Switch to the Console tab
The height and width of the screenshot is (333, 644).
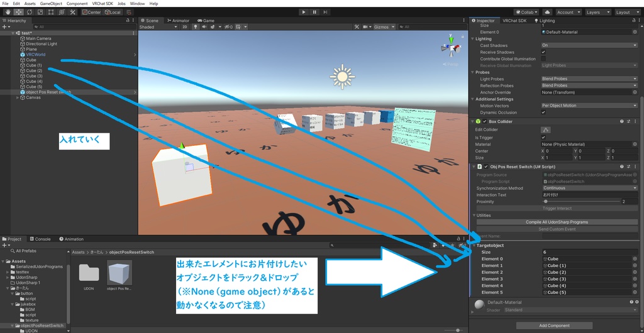pos(40,239)
